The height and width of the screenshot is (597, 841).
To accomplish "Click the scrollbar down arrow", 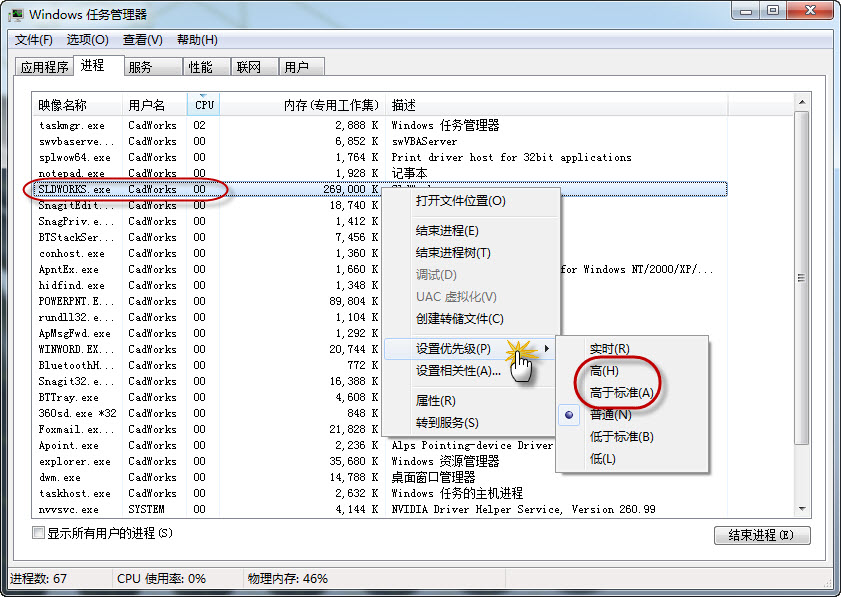I will (802, 509).
